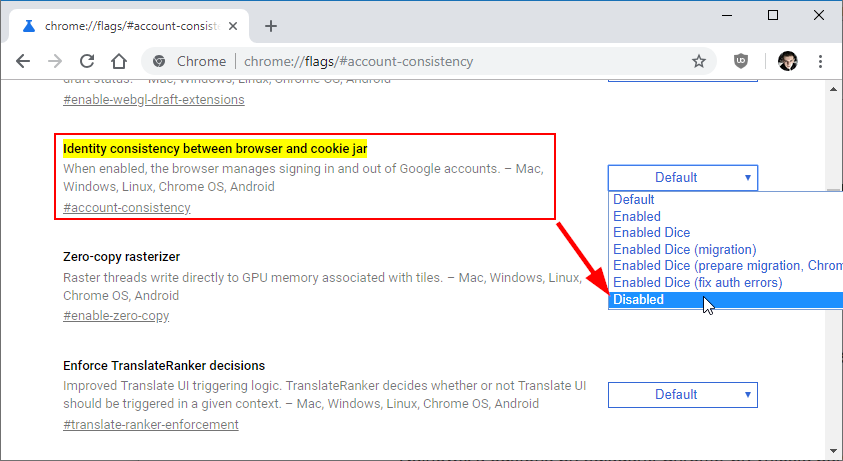Click the forward navigation arrow

tap(55, 61)
